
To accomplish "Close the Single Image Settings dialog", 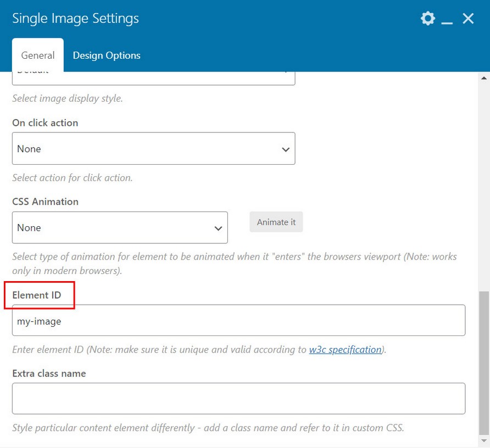I will (468, 19).
